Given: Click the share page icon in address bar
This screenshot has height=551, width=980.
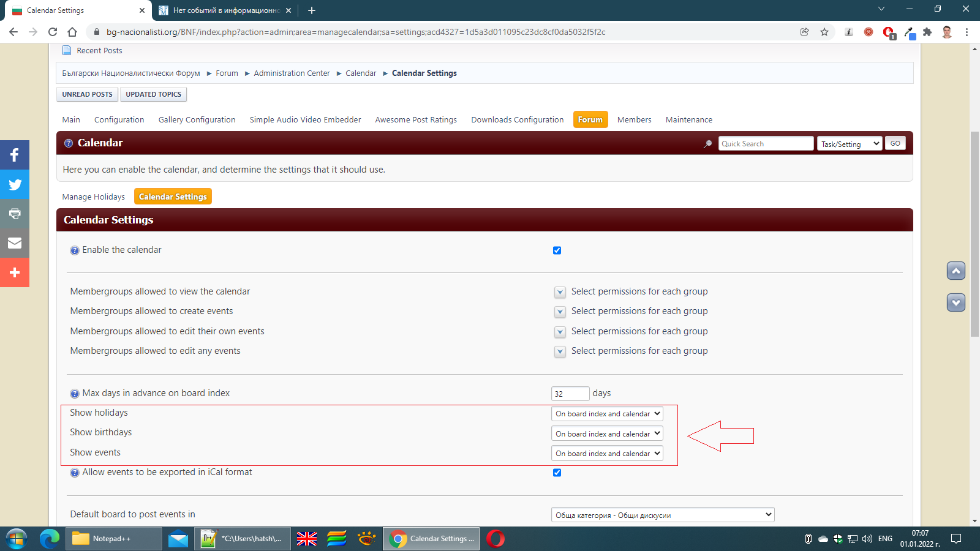Looking at the screenshot, I should 805,32.
